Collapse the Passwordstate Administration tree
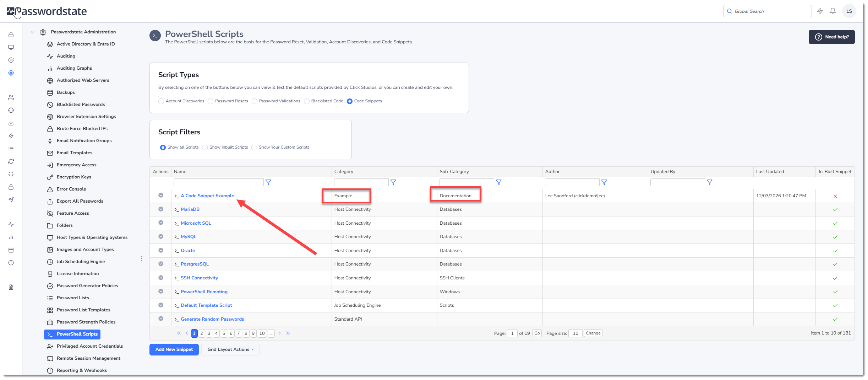Image resolution: width=868 pixels, height=380 pixels. 32,32
